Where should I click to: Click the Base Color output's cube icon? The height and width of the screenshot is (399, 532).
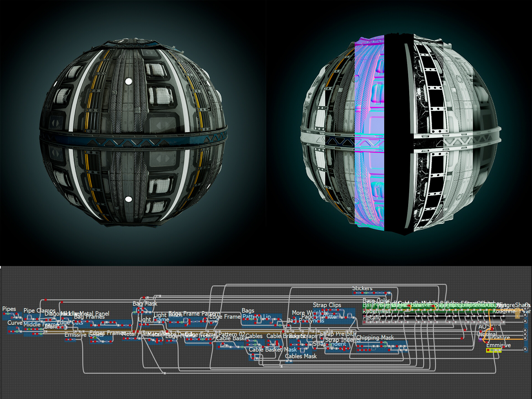pyautogui.click(x=525, y=309)
